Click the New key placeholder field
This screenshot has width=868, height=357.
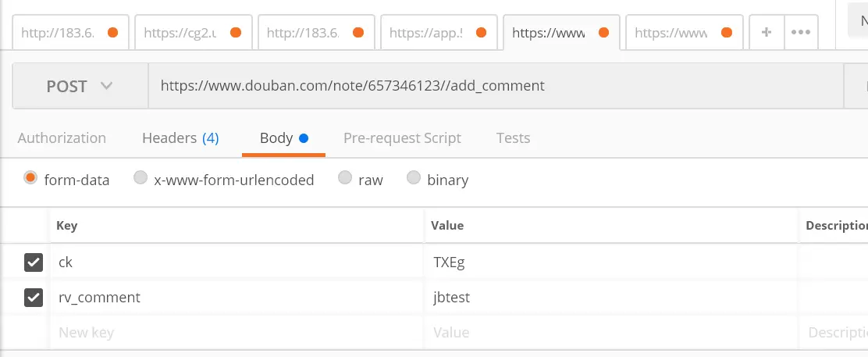tap(234, 333)
